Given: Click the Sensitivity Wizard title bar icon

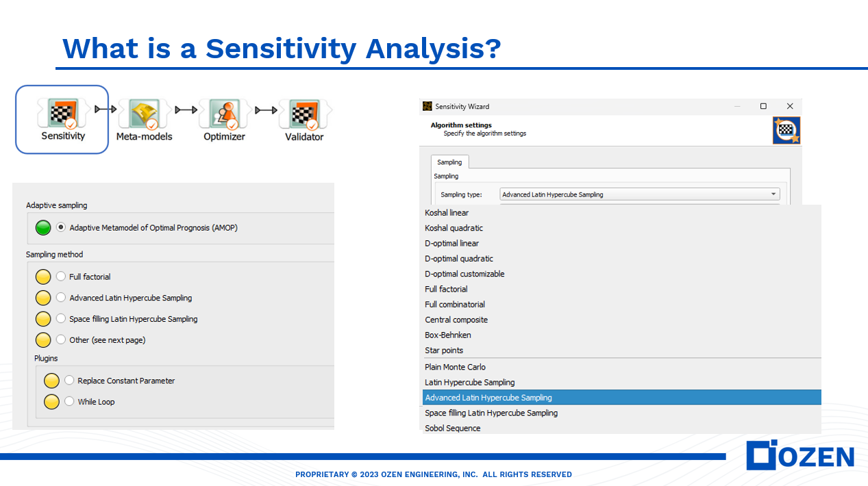Looking at the screenshot, I should tap(427, 106).
